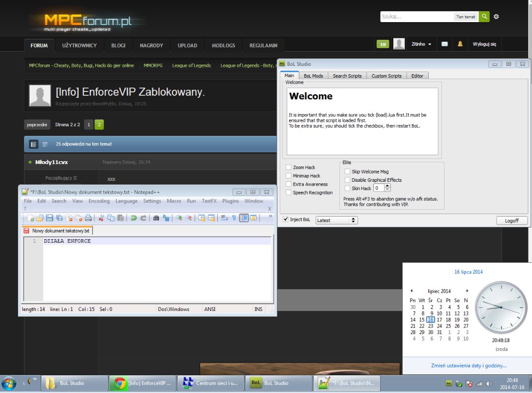Click the Synchronize Vertical Scrolling icon
Image resolution: width=532 pixels, height=393 pixels.
point(202,218)
